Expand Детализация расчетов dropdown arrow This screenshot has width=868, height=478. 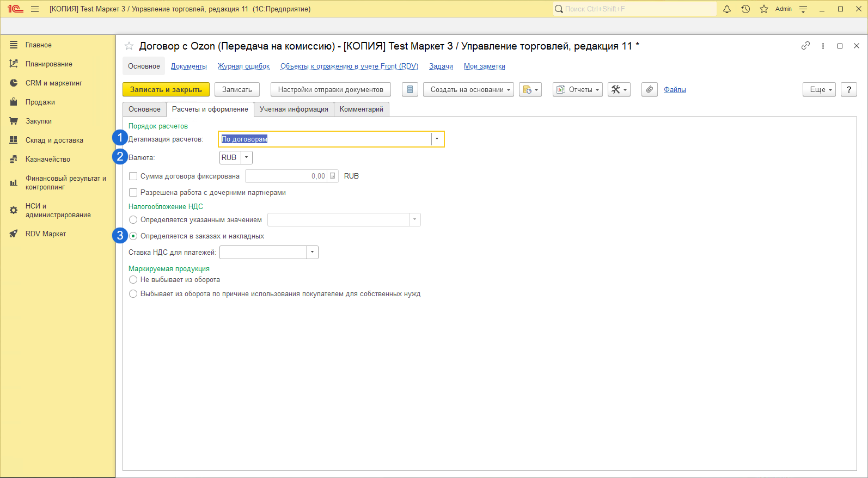click(x=437, y=139)
